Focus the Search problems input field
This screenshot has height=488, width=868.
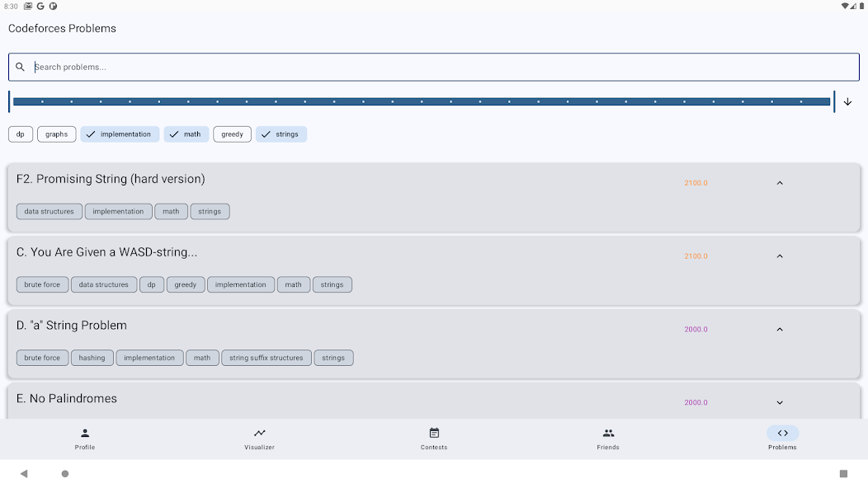[434, 67]
